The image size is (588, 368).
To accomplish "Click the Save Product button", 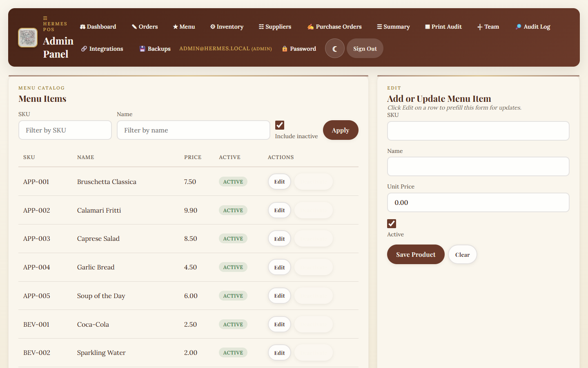I will (x=416, y=254).
